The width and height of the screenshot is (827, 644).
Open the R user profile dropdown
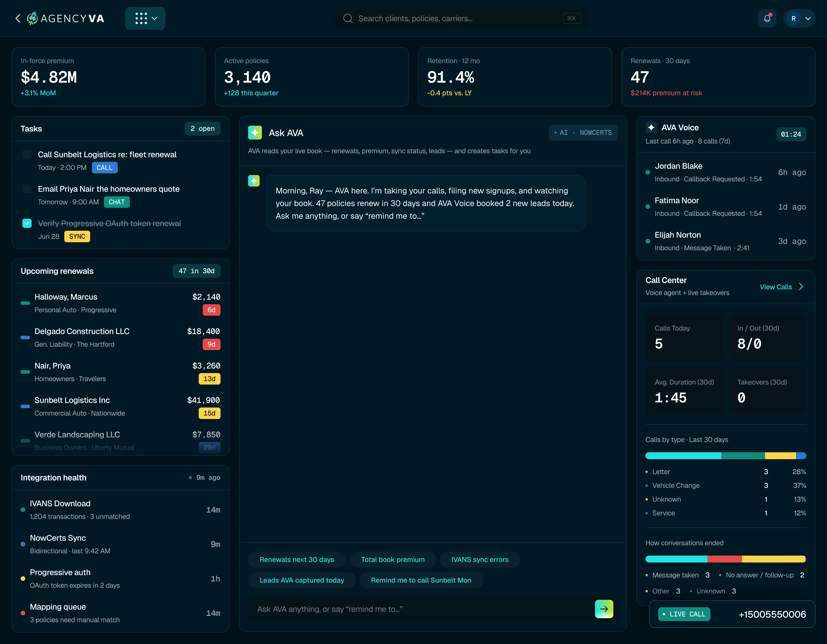coord(799,18)
